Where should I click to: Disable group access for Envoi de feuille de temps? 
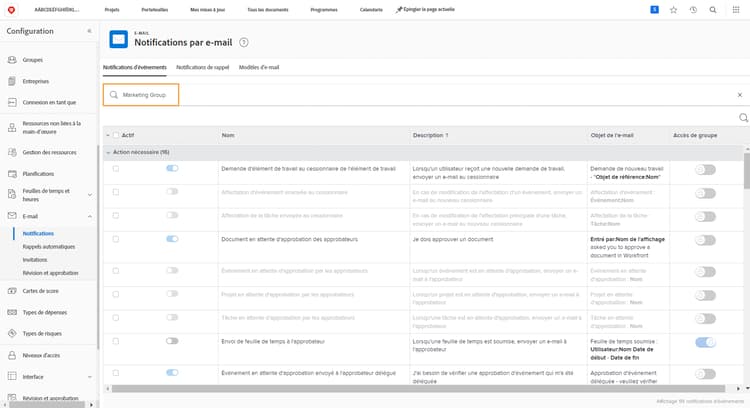click(706, 342)
